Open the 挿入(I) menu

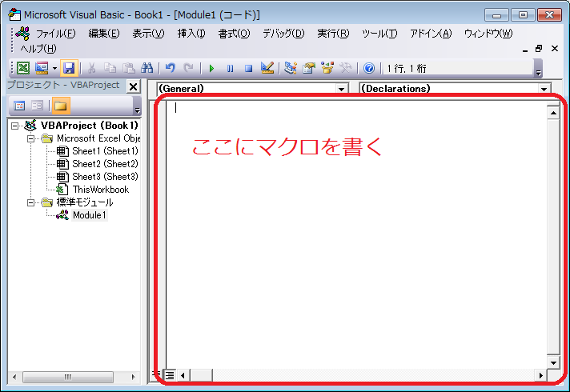point(191,34)
